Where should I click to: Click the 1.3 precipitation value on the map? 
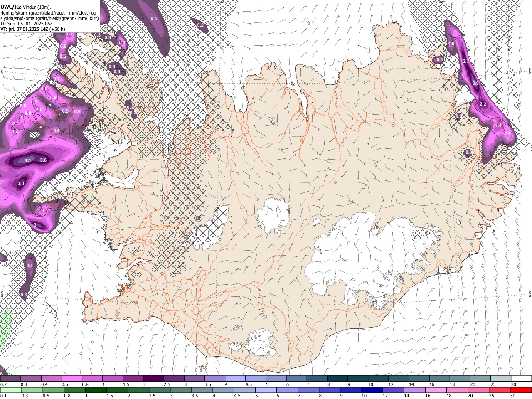tap(41, 211)
